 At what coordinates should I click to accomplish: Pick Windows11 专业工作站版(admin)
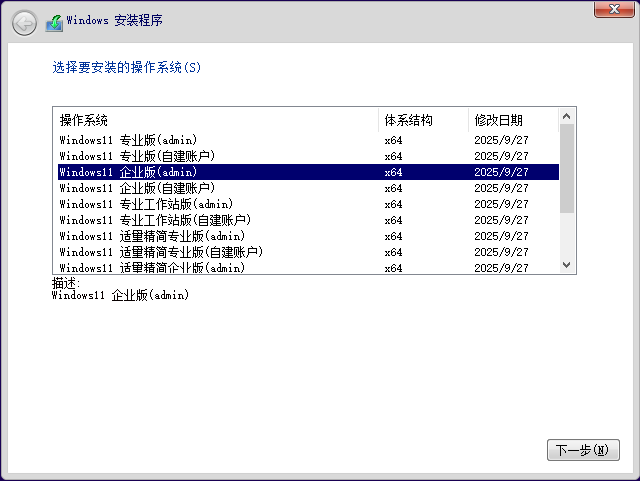pyautogui.click(x=146, y=204)
